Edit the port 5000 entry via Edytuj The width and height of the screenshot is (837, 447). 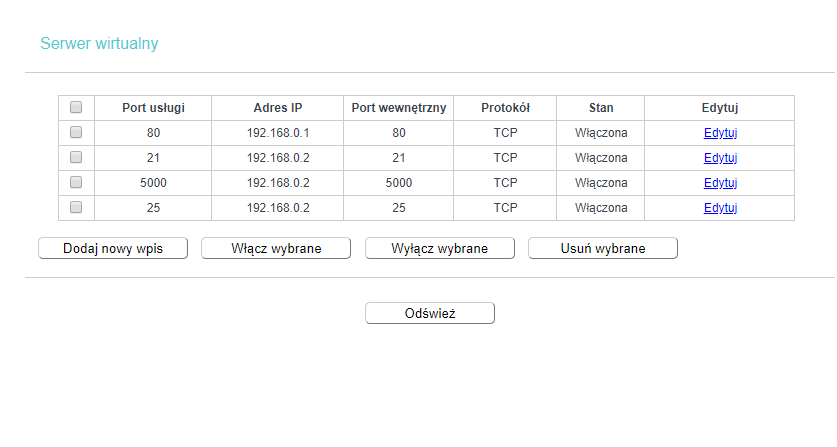720,183
